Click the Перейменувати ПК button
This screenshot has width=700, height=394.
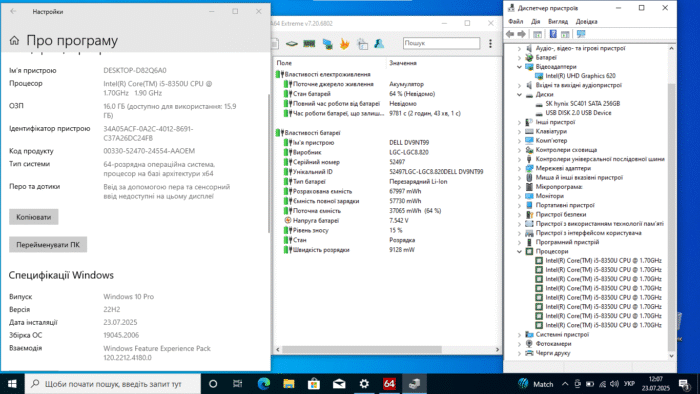point(48,245)
